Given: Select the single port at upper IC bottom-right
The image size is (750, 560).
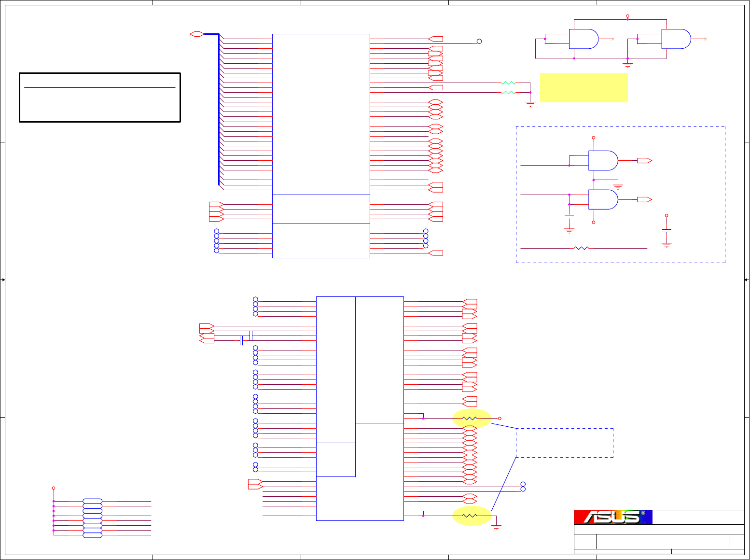Looking at the screenshot, I should [436, 253].
